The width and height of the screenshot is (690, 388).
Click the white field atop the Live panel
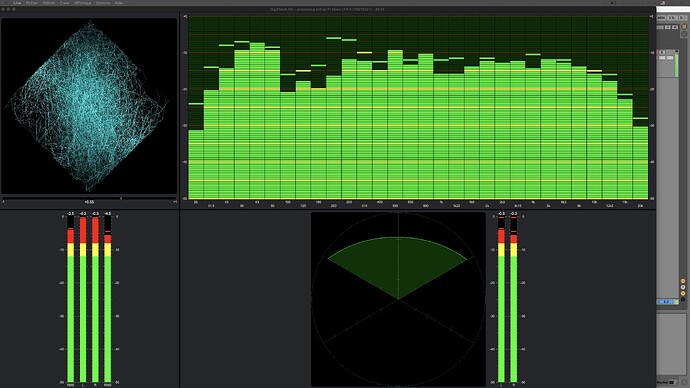[673, 9]
